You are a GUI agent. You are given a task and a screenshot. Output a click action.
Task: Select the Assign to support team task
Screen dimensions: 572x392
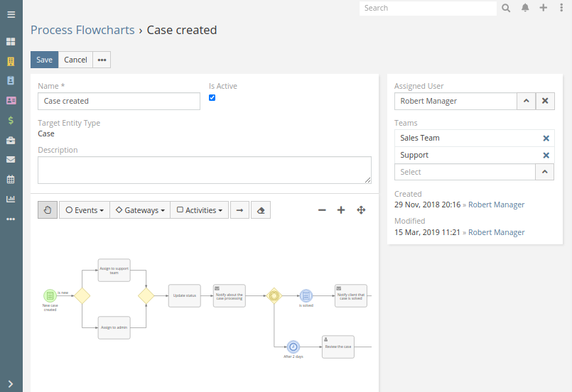(x=114, y=270)
